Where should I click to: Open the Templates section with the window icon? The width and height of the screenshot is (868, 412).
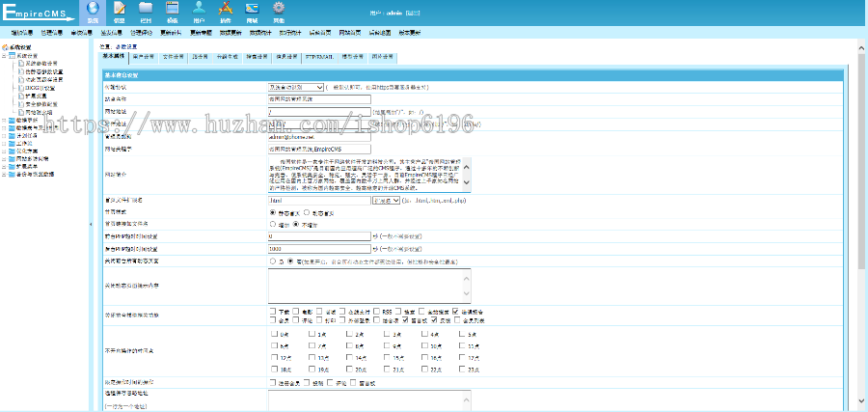173,11
